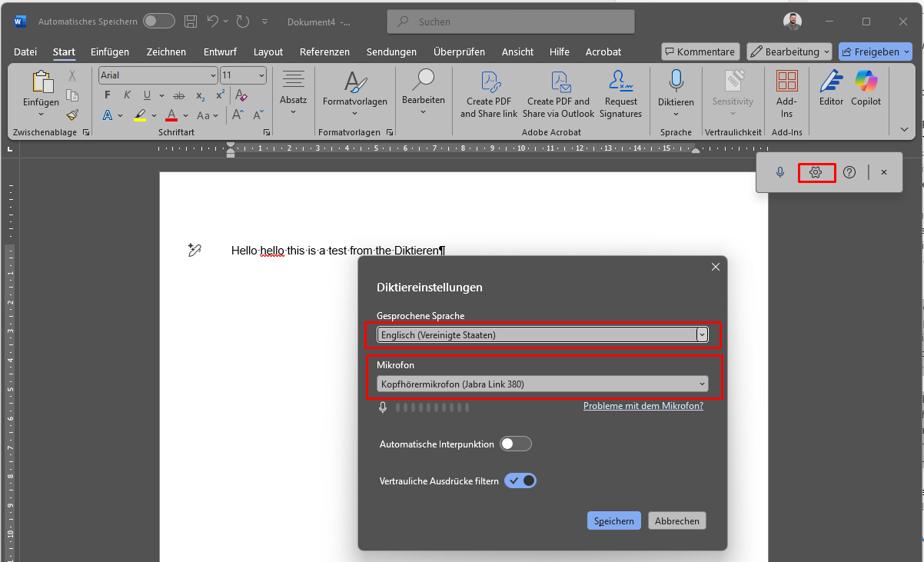The width and height of the screenshot is (924, 562).
Task: Switch to the Einfügen ribbon tab
Action: pos(110,52)
